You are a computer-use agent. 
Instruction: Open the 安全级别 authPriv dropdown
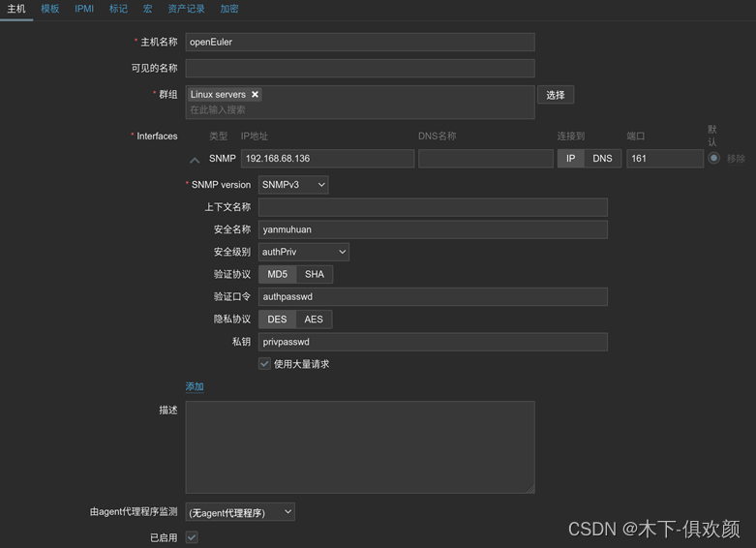coord(304,252)
